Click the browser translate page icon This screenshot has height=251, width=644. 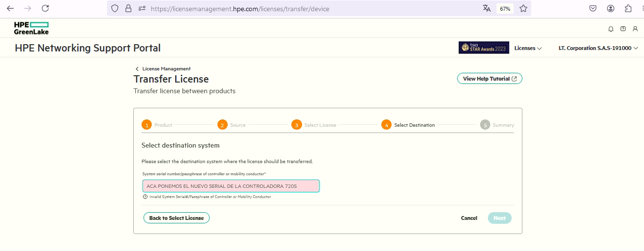pyautogui.click(x=487, y=8)
